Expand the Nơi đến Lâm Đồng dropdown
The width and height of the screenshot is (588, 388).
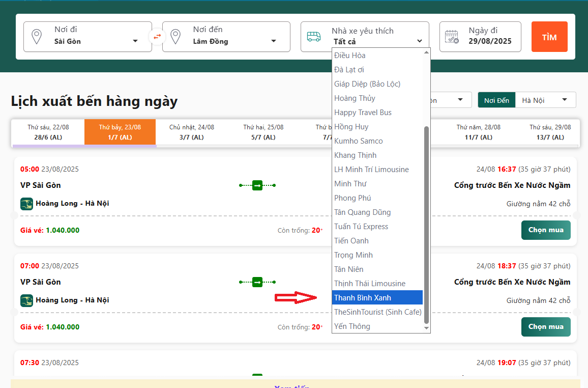point(274,41)
